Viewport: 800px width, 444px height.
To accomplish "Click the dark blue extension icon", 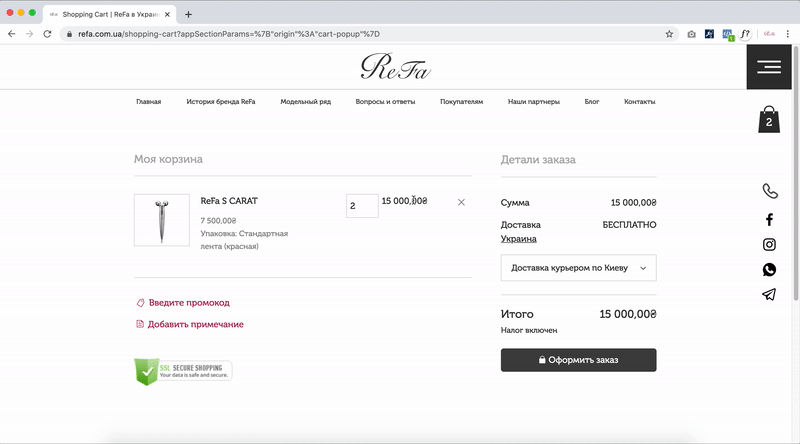I will [x=709, y=34].
